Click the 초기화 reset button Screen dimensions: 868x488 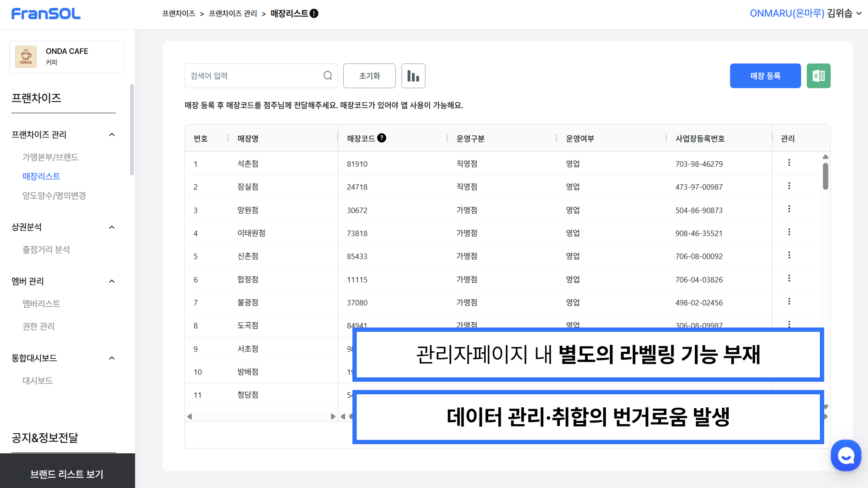pos(369,76)
